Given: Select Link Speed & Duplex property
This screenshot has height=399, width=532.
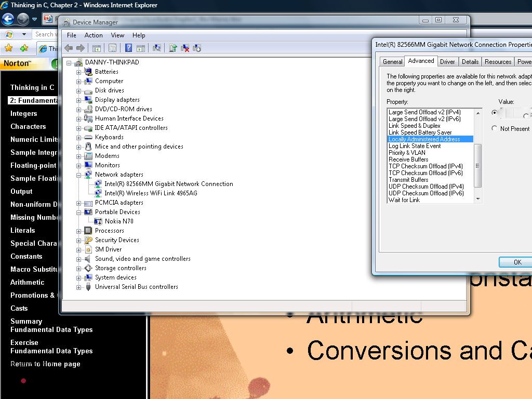Looking at the screenshot, I should click(415, 126).
